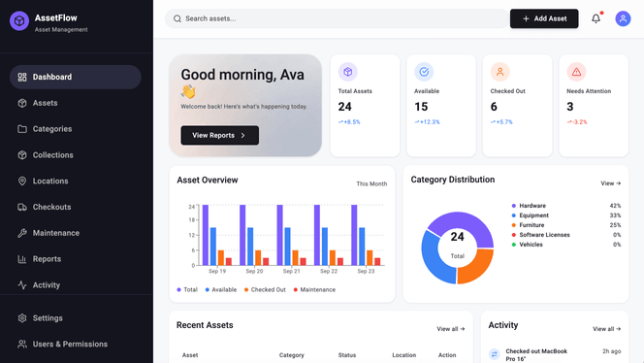Click the waving hand emoji
Image resolution: width=644 pixels, height=363 pixels.
(188, 91)
